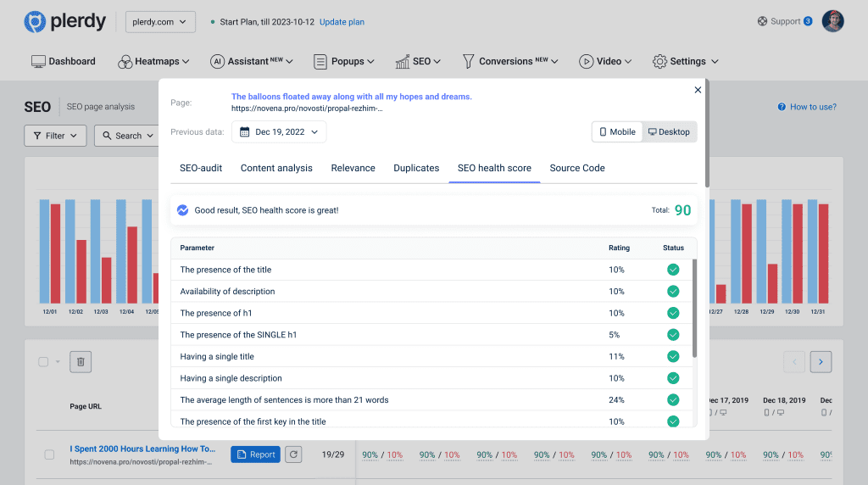
Task: Expand the SEO menu chevron
Action: pyautogui.click(x=437, y=61)
